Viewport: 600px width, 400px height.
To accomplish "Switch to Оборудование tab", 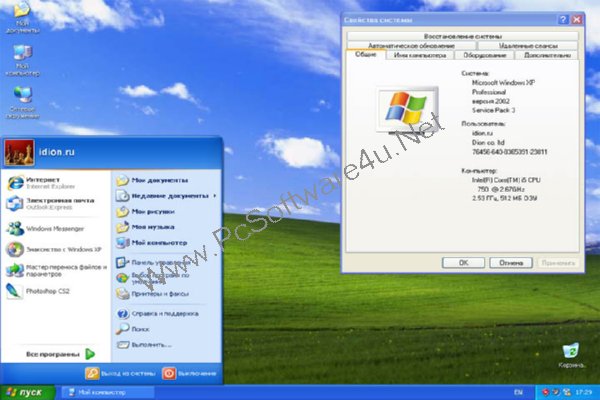I will click(x=485, y=55).
